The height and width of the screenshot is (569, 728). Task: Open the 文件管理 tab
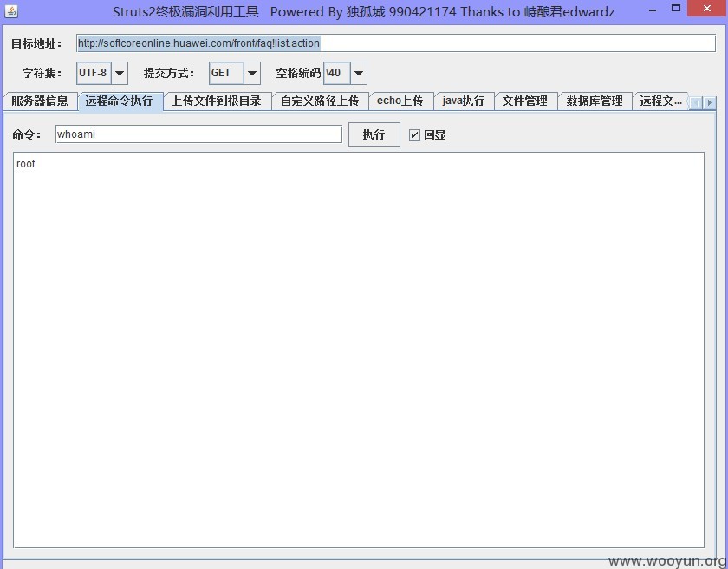(x=525, y=101)
